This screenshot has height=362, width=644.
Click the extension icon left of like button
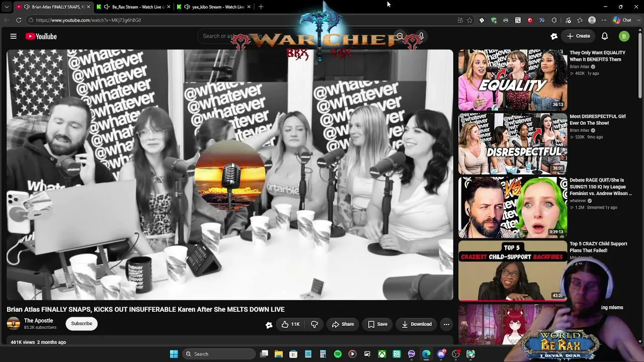pyautogui.click(x=269, y=325)
